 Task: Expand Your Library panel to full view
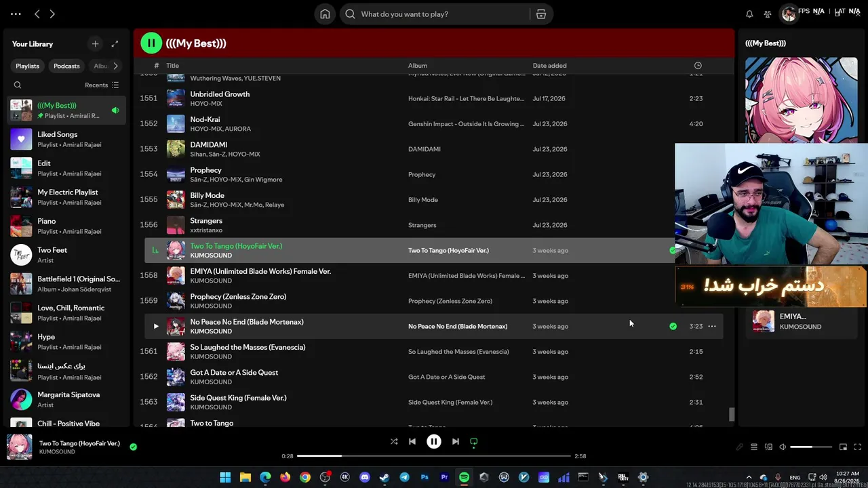click(x=115, y=44)
